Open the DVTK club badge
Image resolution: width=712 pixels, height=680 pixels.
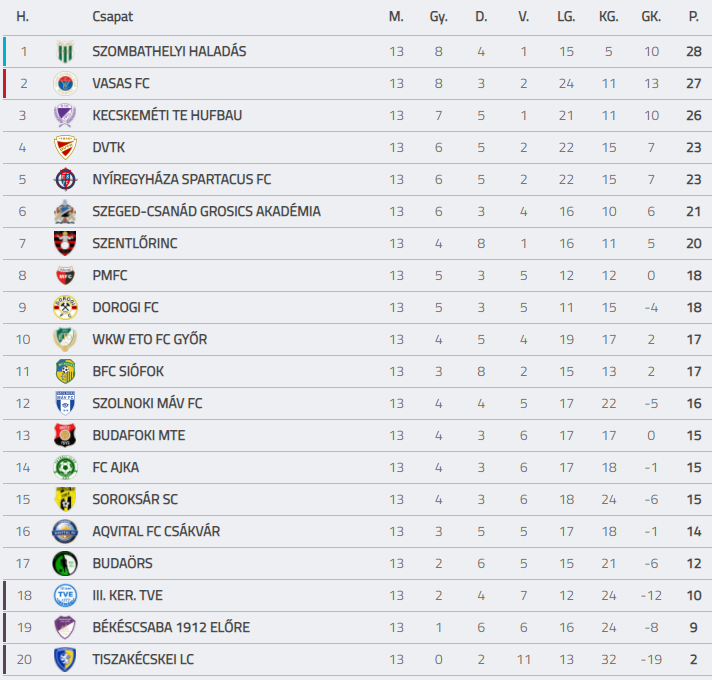click(x=65, y=148)
